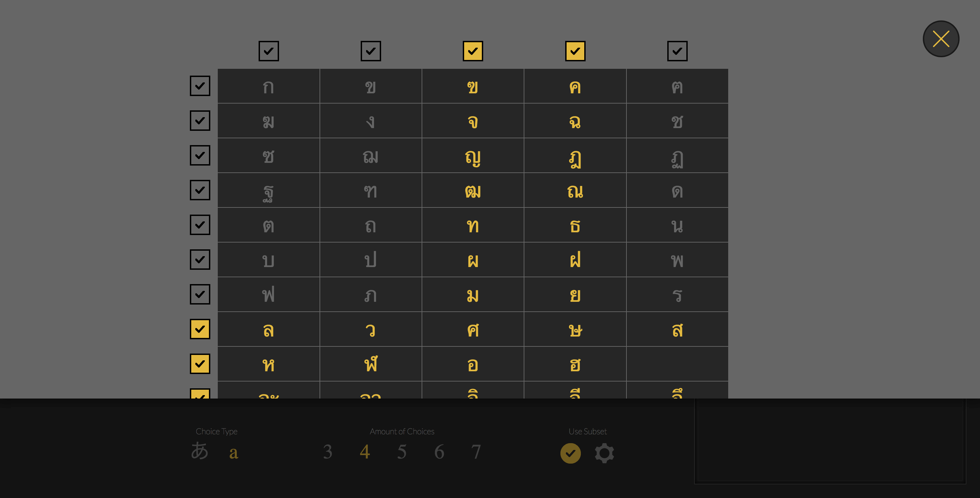Toggle the Use Subset checkmark icon
Viewport: 980px width, 498px height.
coord(570,453)
